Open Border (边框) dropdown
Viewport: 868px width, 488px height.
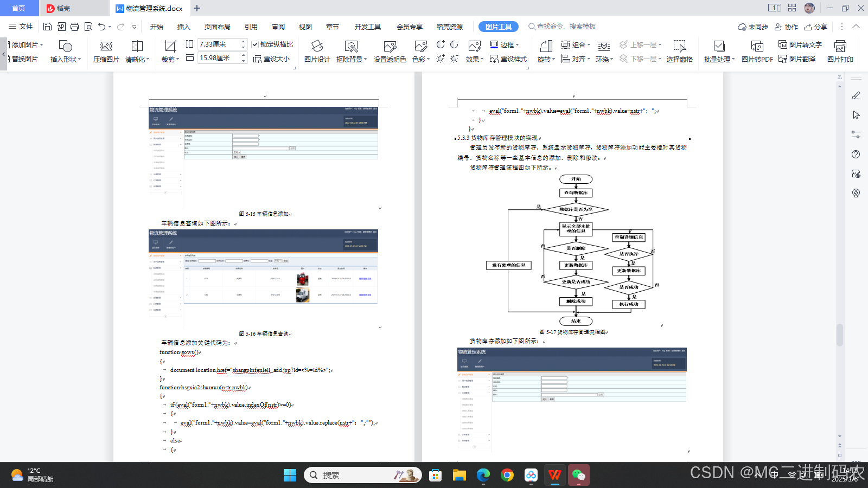coord(505,44)
